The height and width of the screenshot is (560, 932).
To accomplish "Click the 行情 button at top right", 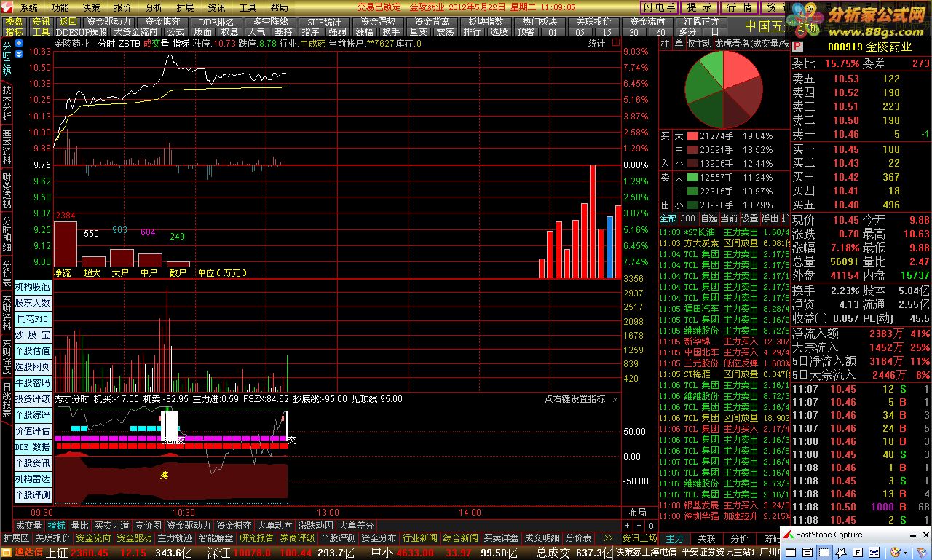I will pyautogui.click(x=739, y=7).
